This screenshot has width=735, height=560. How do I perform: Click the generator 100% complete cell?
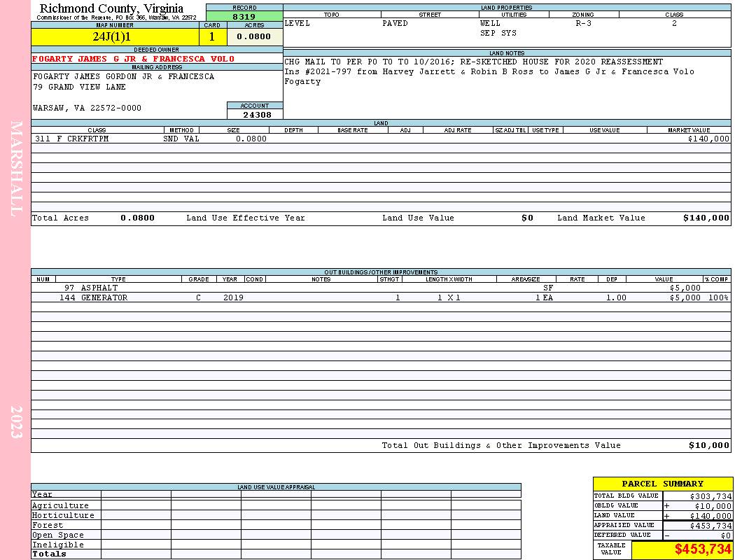click(x=719, y=297)
